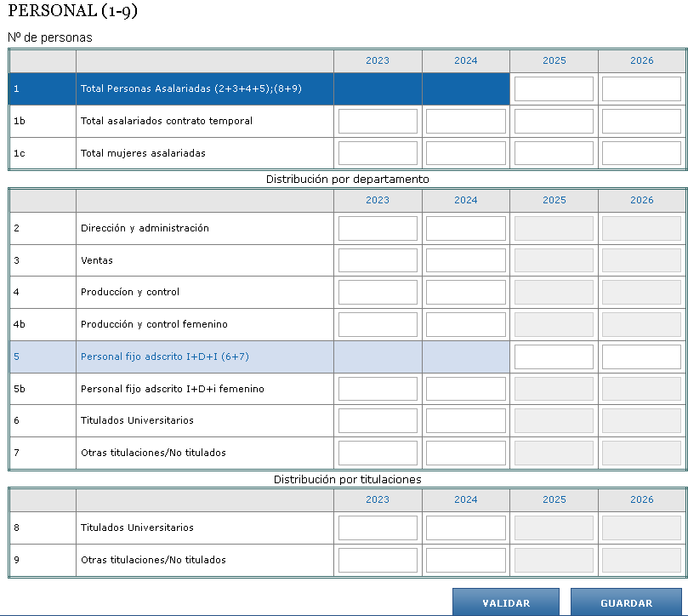Image resolution: width=688 pixels, height=616 pixels.
Task: Select 2023 field for Personal fijo adscrito I+D+i femenino
Action: point(378,389)
